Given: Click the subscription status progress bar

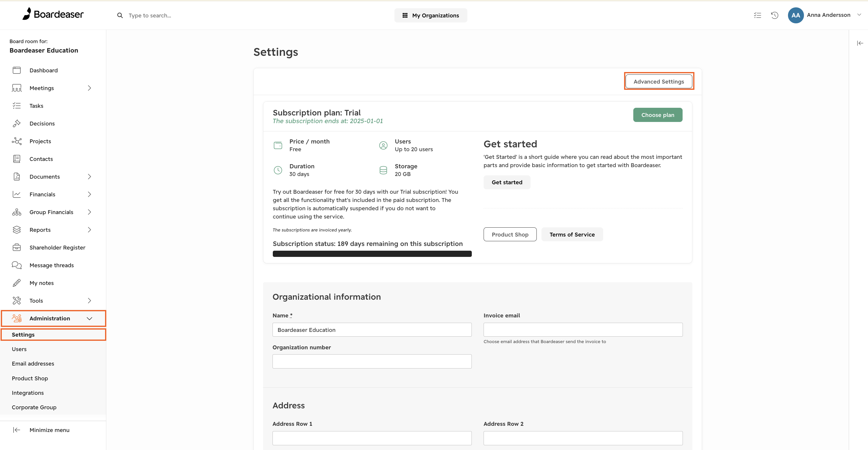Looking at the screenshot, I should pos(372,254).
